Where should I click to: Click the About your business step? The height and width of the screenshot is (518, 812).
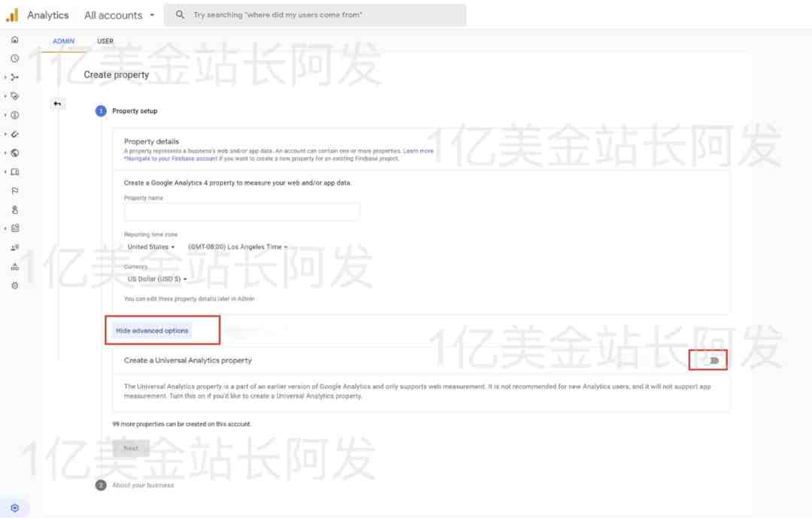coord(143,486)
